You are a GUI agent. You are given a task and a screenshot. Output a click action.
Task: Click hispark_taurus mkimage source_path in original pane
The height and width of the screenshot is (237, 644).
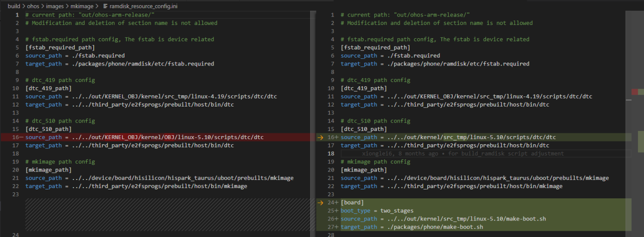click(159, 178)
